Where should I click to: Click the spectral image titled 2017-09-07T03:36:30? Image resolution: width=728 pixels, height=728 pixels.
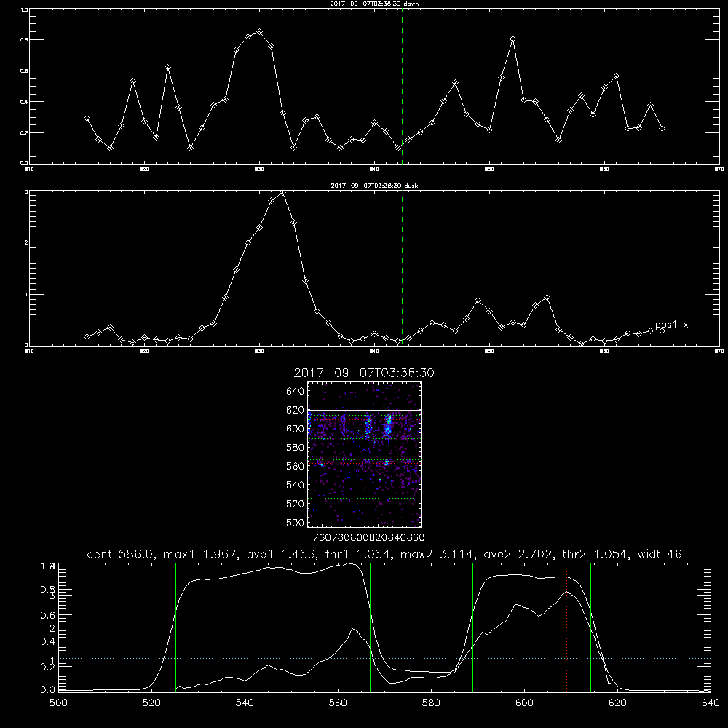click(364, 454)
